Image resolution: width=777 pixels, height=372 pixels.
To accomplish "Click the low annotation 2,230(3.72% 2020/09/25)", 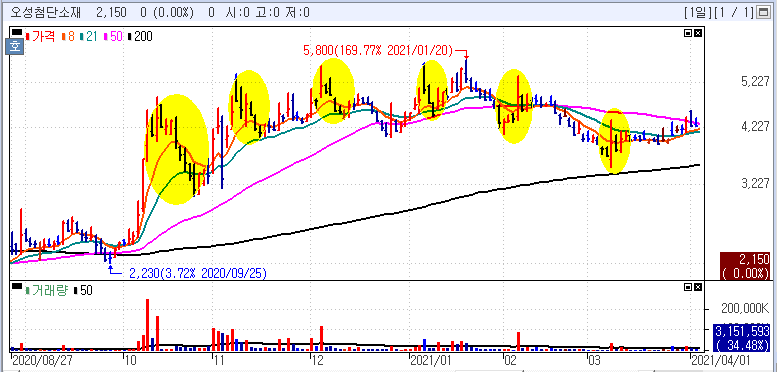I will [x=198, y=272].
